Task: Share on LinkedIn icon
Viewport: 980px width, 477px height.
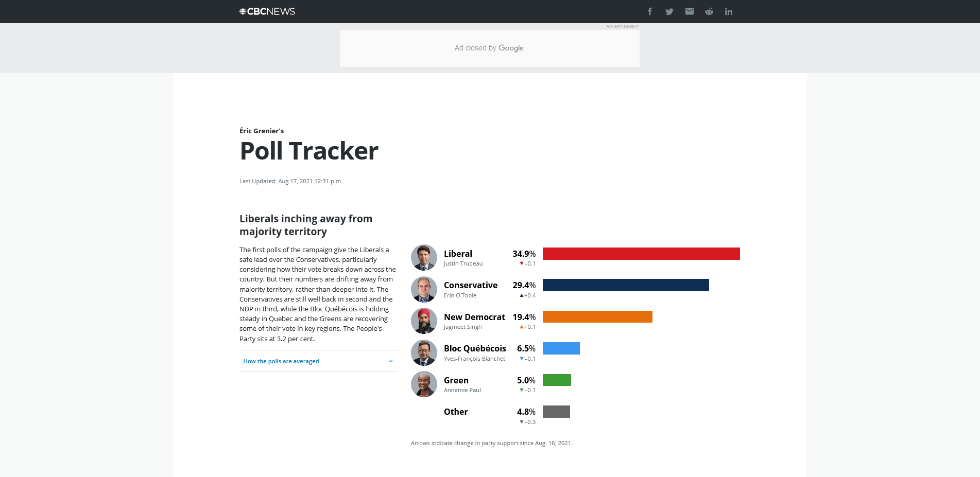Action: point(729,11)
